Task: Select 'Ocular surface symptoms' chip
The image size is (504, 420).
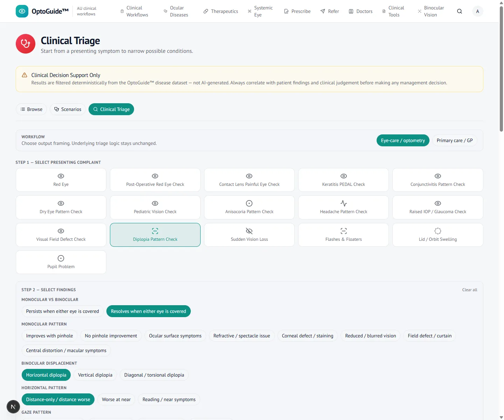Action: [x=175, y=336]
